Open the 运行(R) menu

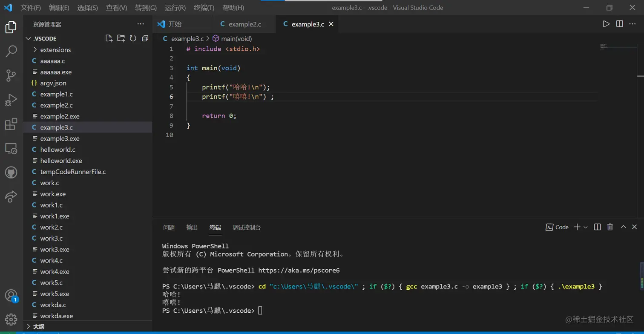[175, 8]
